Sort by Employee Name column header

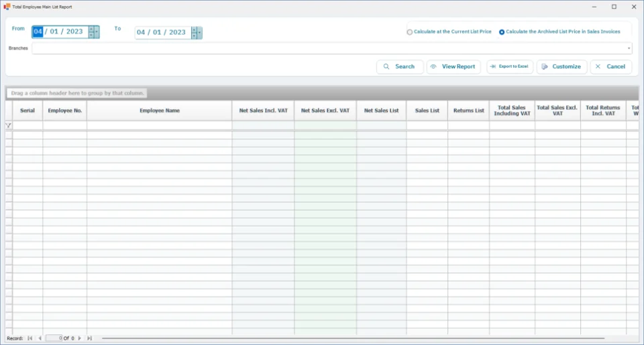point(160,111)
